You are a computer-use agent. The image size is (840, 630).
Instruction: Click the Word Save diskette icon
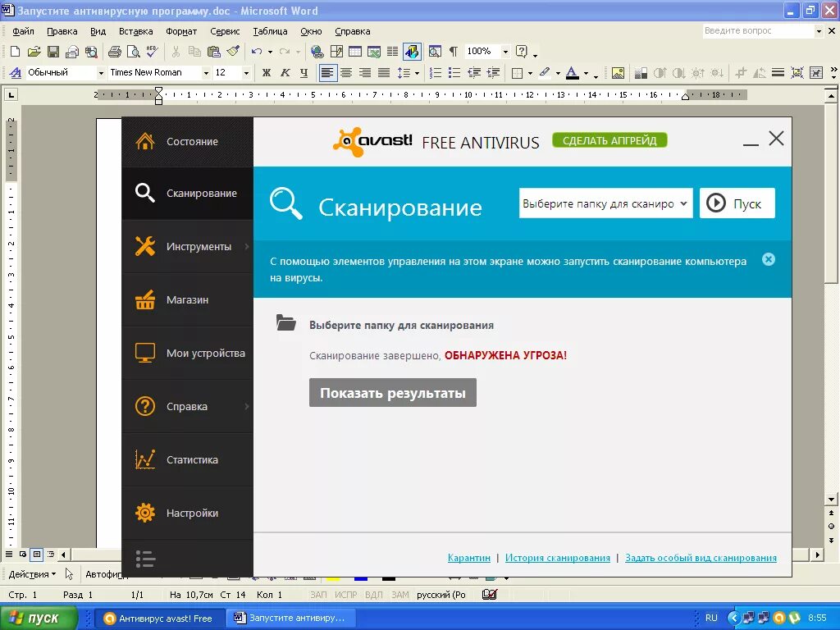[53, 52]
